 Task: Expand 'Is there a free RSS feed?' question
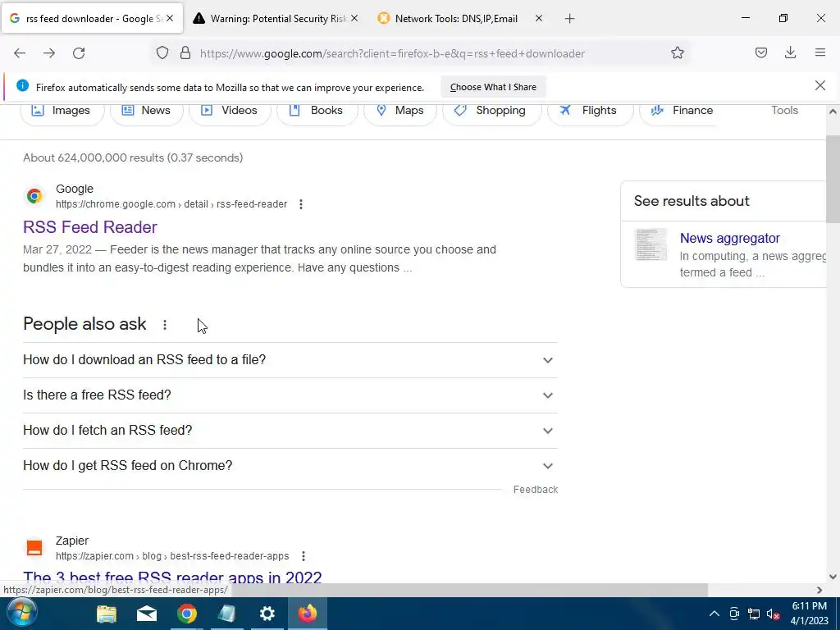[x=290, y=395]
